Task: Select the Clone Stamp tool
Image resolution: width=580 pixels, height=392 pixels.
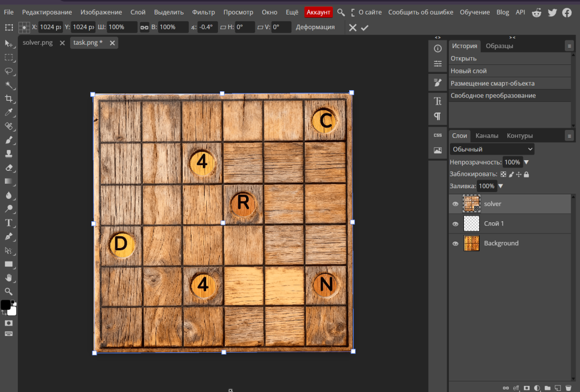Action: click(8, 154)
